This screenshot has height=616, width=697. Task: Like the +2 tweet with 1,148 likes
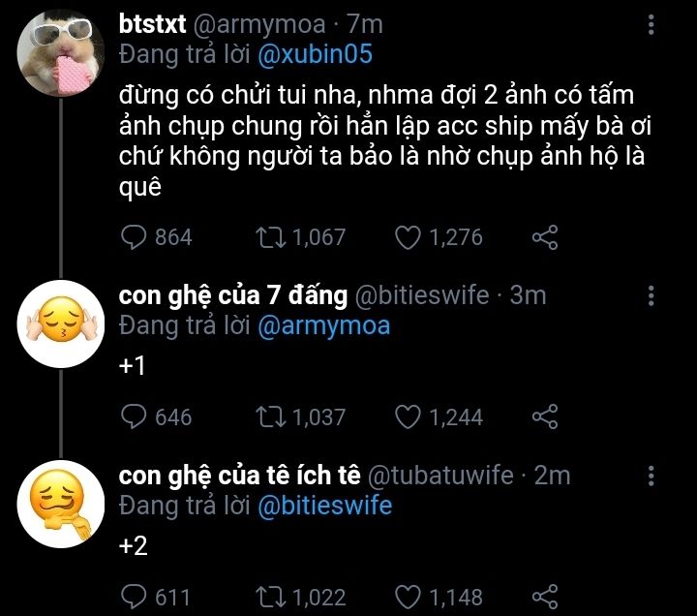pyautogui.click(x=408, y=597)
